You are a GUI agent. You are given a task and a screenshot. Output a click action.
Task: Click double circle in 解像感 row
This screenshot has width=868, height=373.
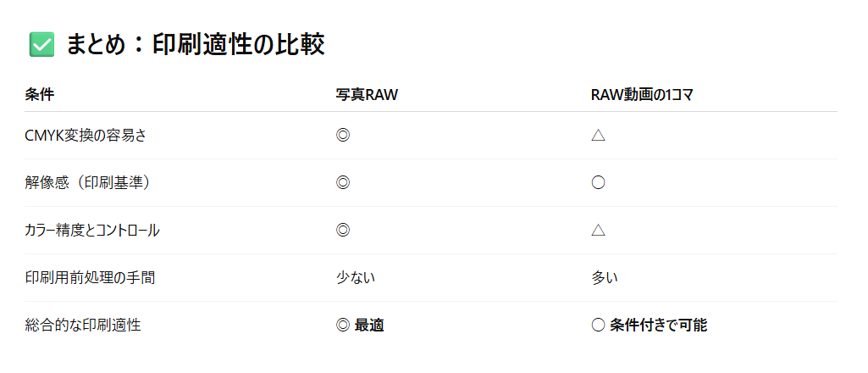(x=343, y=183)
